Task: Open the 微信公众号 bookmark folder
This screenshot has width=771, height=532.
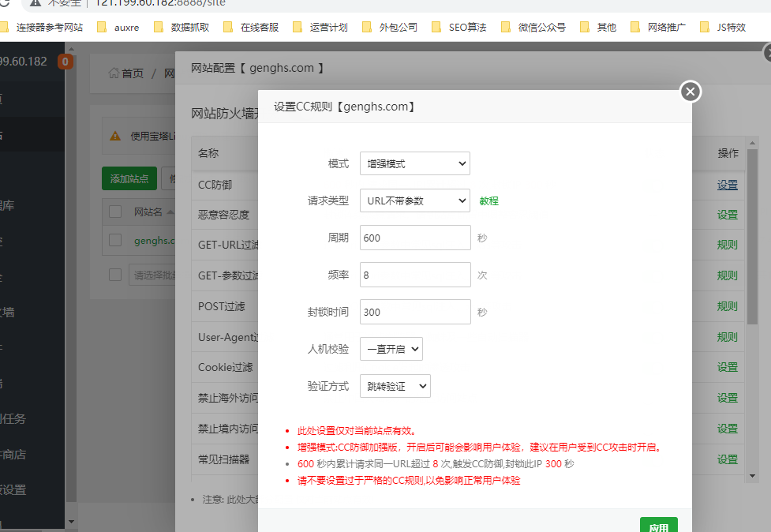Action: pos(533,28)
